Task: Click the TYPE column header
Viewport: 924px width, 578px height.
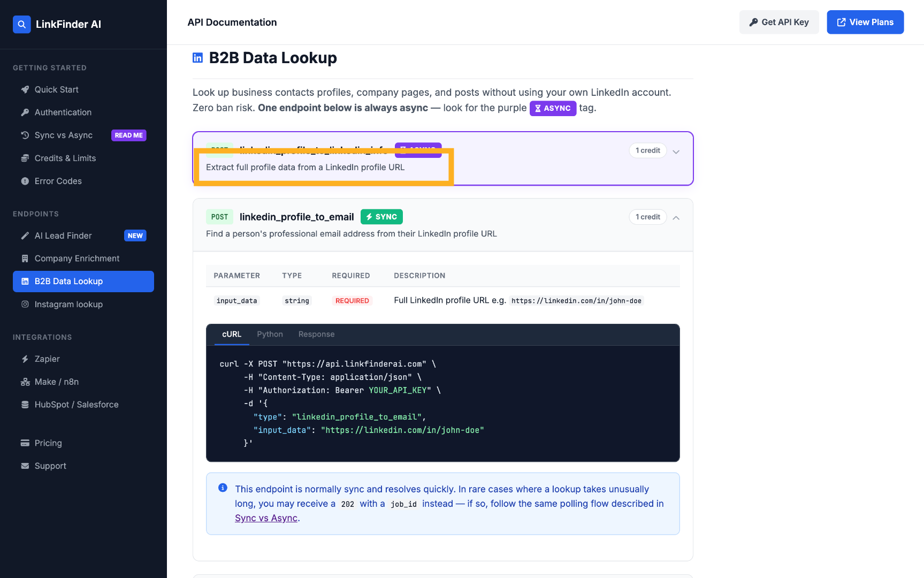Action: (x=292, y=276)
